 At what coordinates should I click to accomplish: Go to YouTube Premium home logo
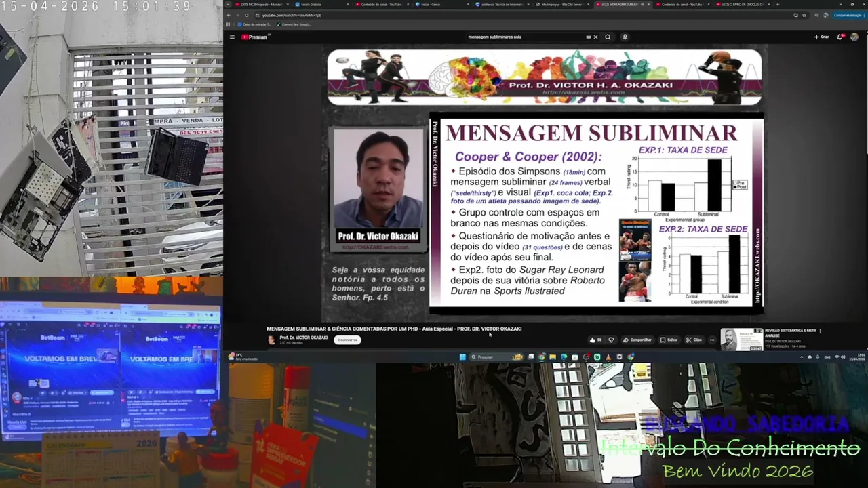[x=256, y=37]
